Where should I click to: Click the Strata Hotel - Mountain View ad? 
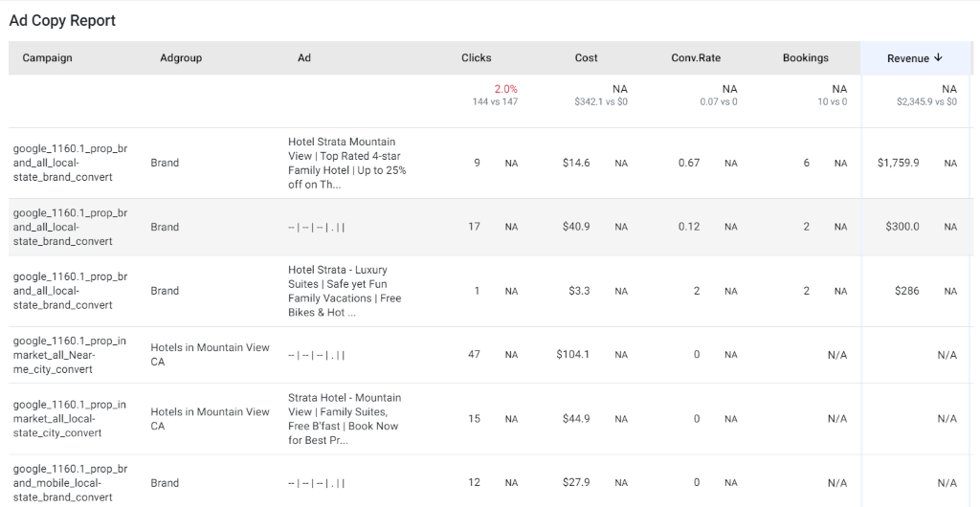345,419
